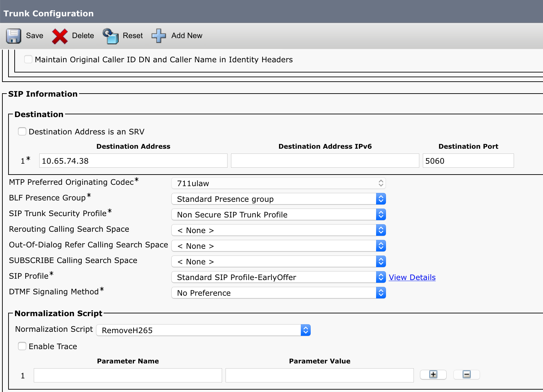Click the Destination Address field with 10.65.74.38
The width and height of the screenshot is (543, 392).
(133, 161)
